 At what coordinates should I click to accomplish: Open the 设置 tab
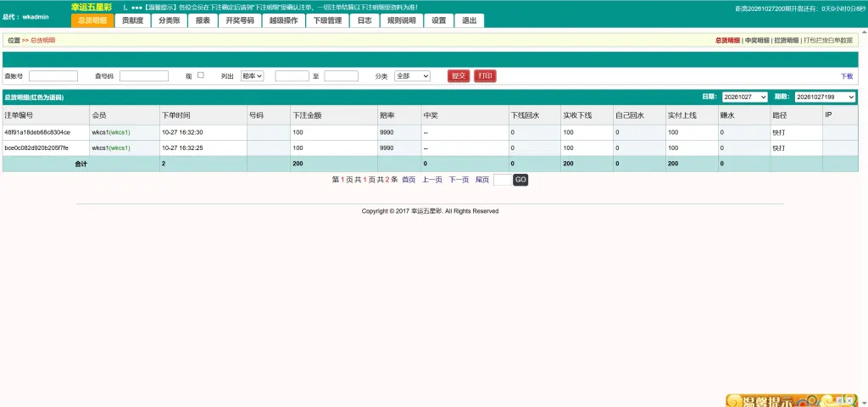(438, 20)
